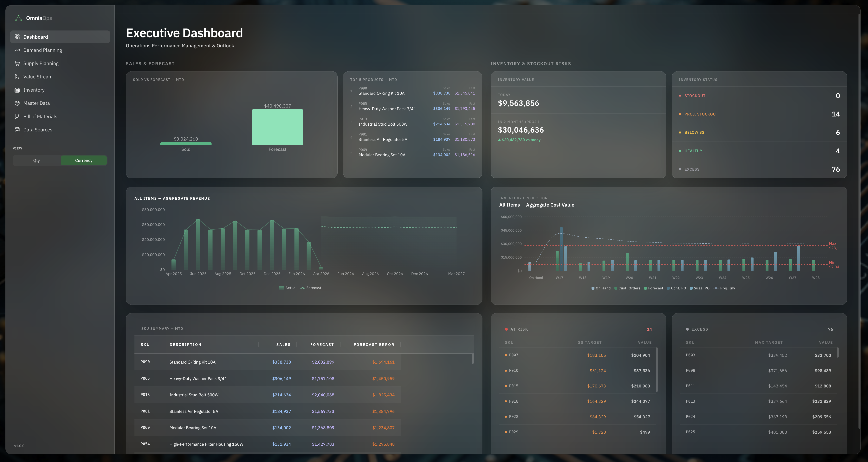
Task: Click the red Stockout status dot
Action: (x=680, y=96)
